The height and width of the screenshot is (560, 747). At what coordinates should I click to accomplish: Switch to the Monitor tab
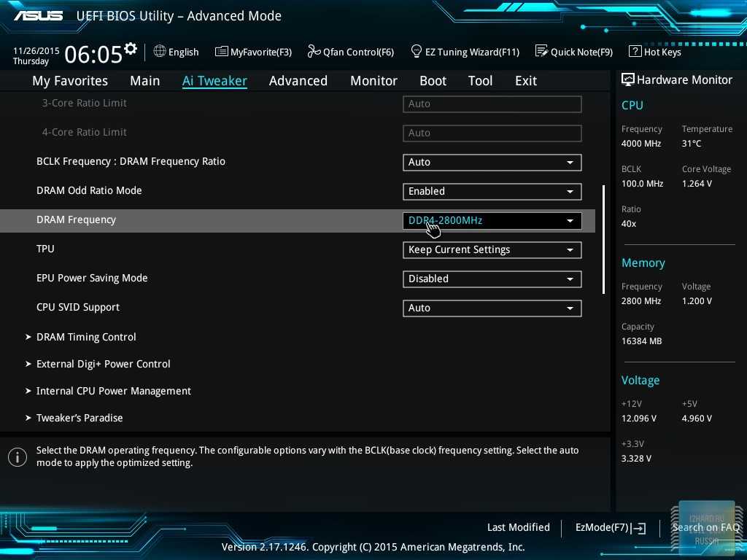tap(373, 81)
